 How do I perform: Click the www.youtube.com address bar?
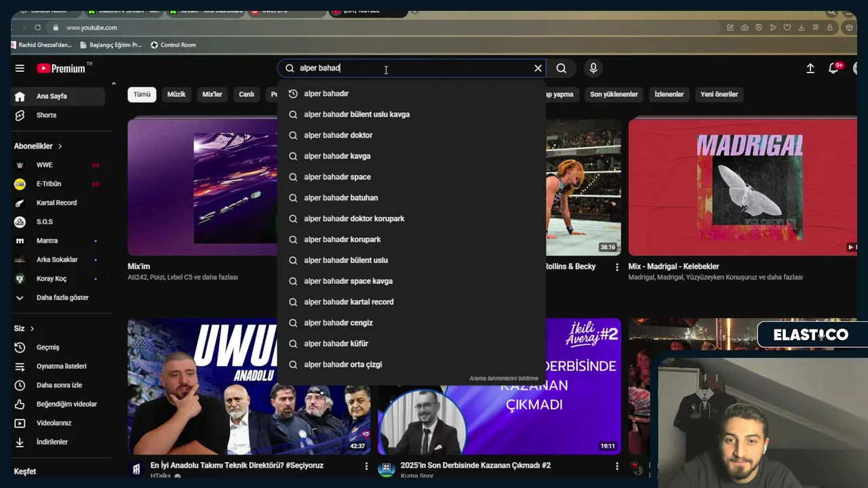click(x=387, y=28)
